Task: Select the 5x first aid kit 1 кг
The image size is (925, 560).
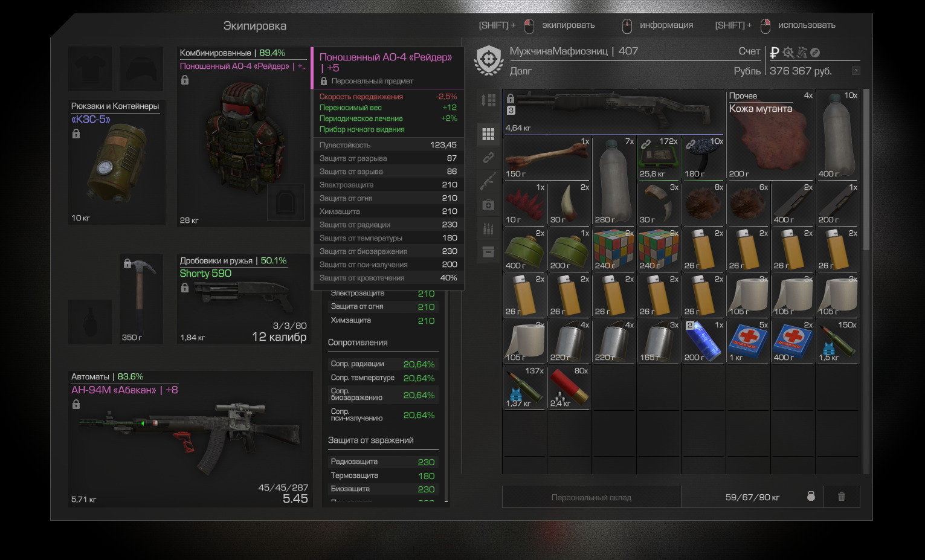Action: 748,341
